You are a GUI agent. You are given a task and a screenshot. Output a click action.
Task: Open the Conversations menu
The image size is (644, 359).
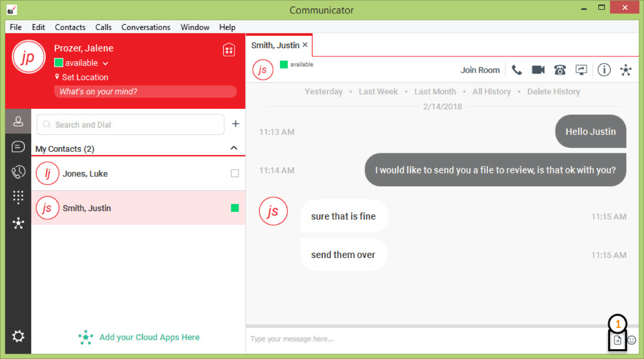[x=146, y=27]
